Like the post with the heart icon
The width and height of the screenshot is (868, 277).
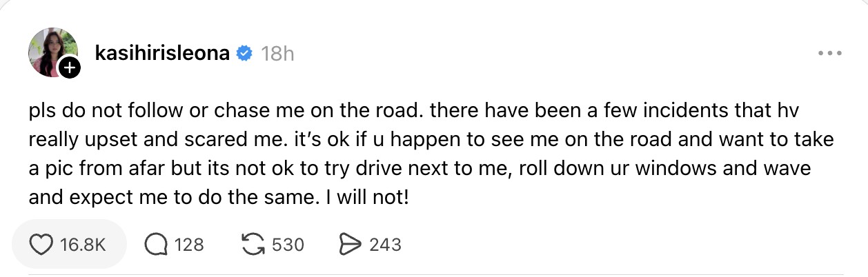coord(43,244)
